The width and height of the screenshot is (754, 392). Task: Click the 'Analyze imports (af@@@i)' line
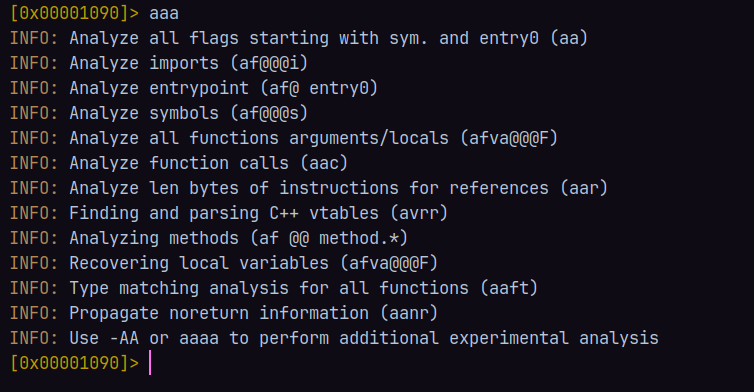click(159, 63)
